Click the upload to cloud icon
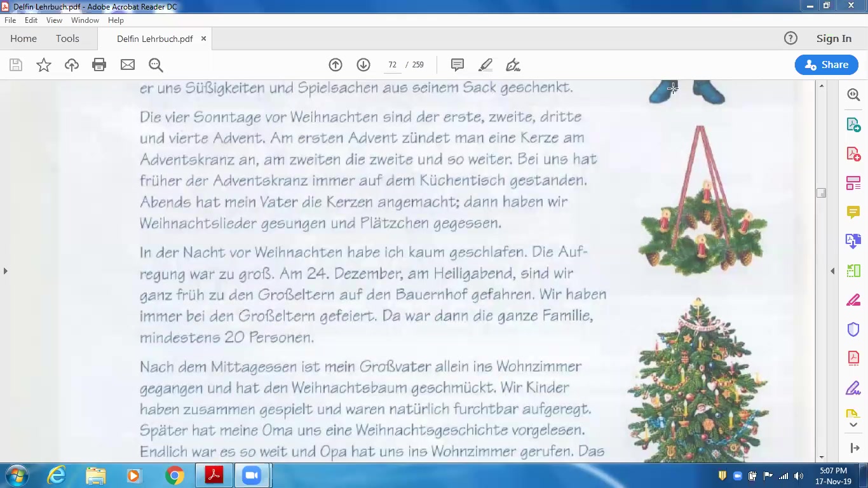Image resolution: width=868 pixels, height=488 pixels. pyautogui.click(x=72, y=65)
